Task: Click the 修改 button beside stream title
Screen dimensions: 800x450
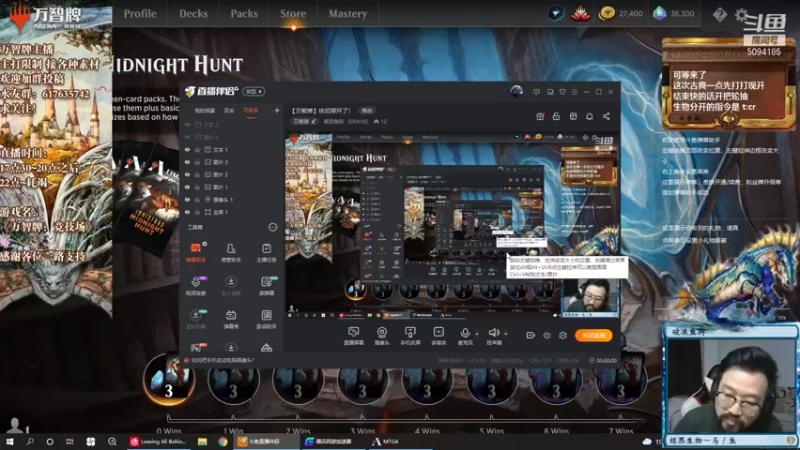Action: point(367,110)
